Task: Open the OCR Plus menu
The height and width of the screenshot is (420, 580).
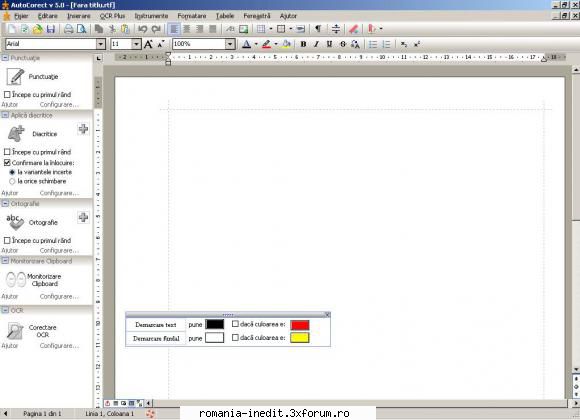Action: (112, 16)
